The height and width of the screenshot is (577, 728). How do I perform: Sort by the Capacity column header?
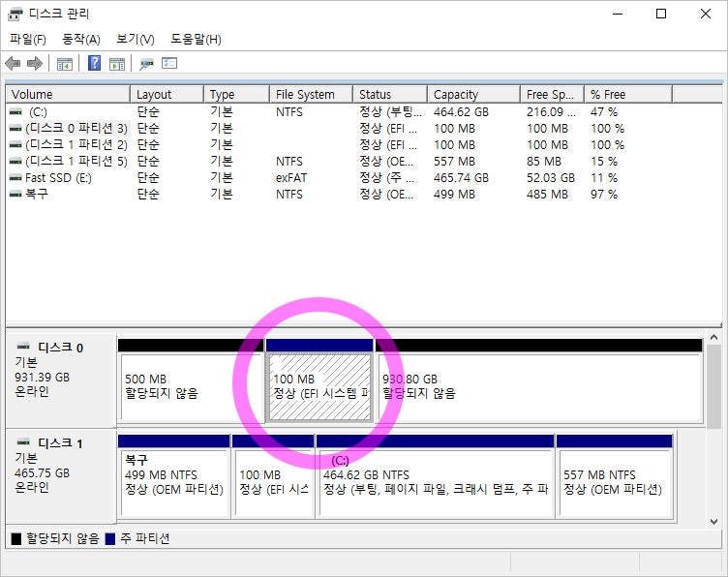[x=473, y=94]
